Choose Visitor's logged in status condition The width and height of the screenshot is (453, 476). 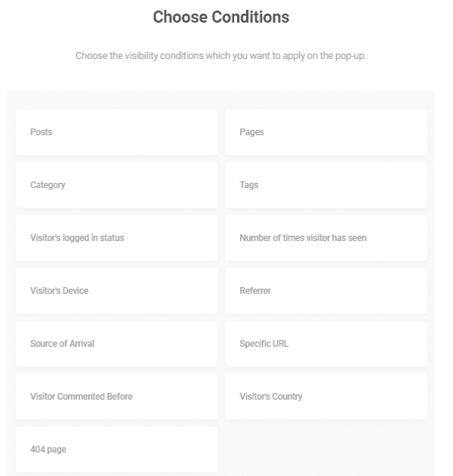116,238
